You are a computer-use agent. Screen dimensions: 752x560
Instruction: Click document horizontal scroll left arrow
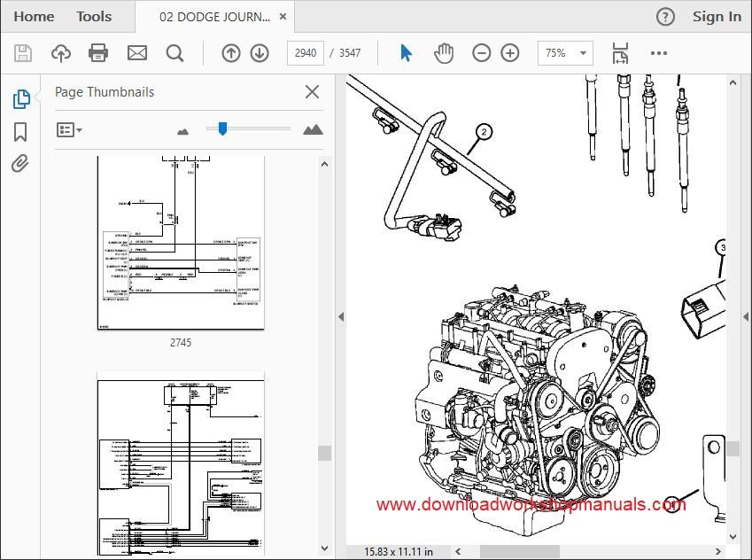(x=458, y=551)
